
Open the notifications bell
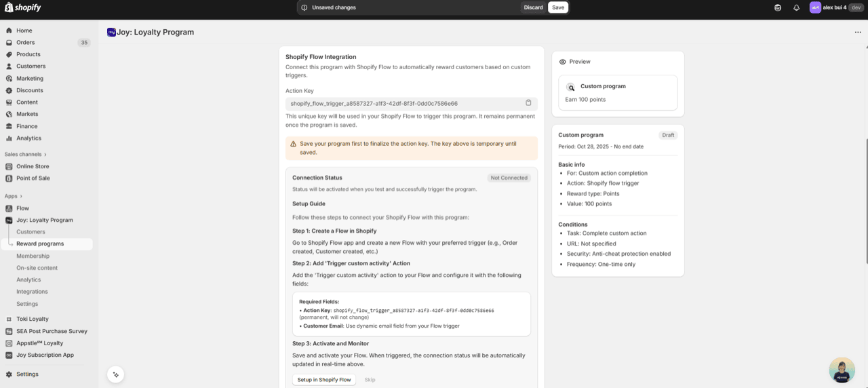pyautogui.click(x=796, y=7)
